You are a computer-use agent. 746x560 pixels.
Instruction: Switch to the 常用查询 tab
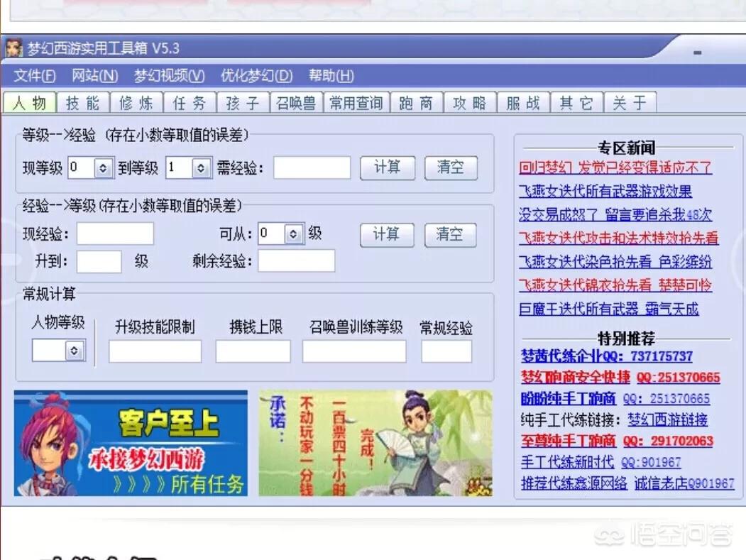point(356,102)
